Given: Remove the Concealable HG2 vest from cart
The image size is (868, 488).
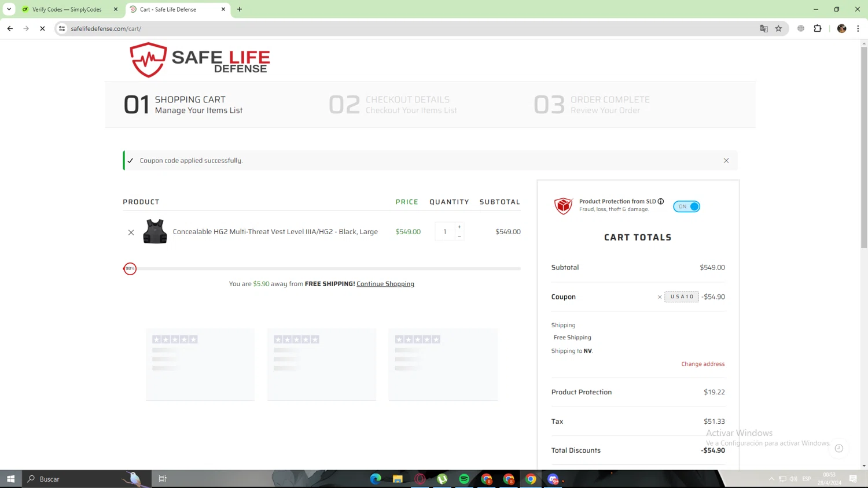Looking at the screenshot, I should click(131, 232).
